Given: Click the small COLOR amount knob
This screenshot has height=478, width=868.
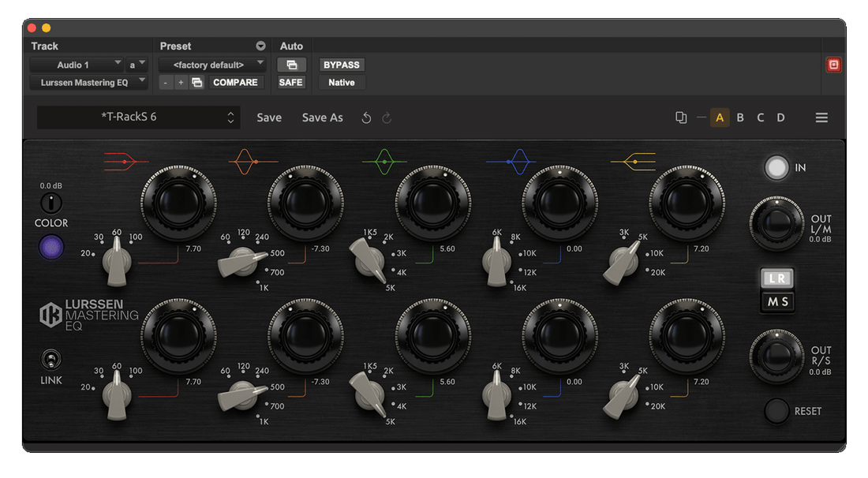Looking at the screenshot, I should [x=51, y=203].
